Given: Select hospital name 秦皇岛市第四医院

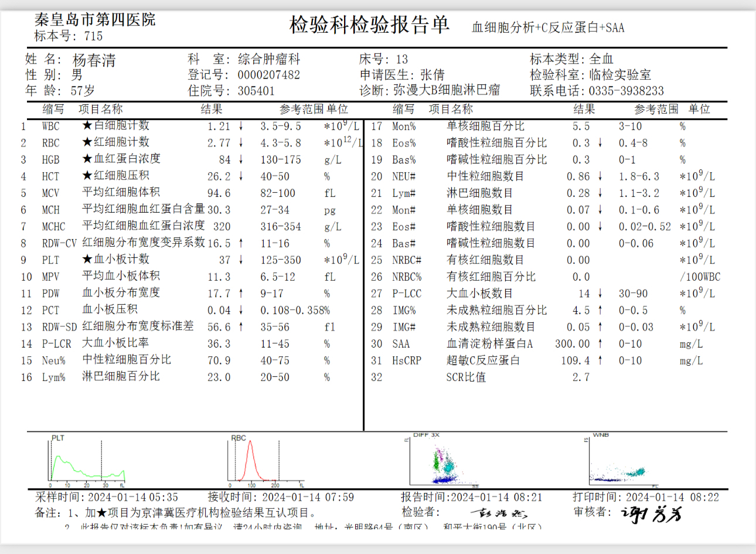Looking at the screenshot, I should click(x=95, y=19).
